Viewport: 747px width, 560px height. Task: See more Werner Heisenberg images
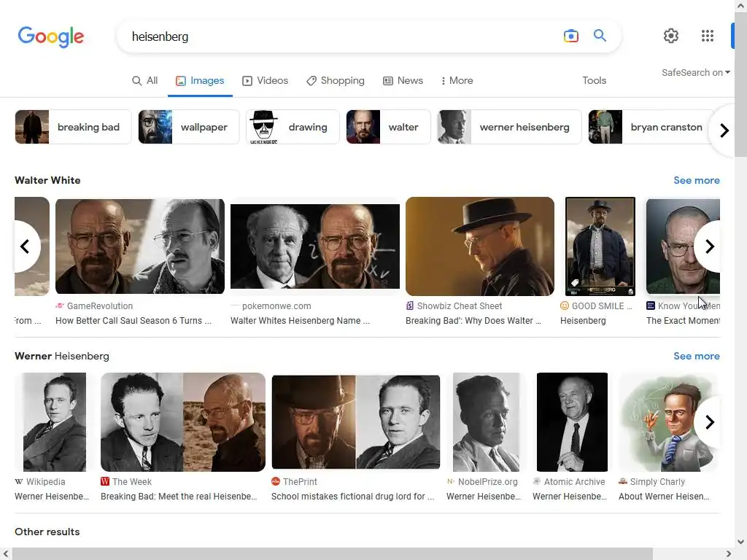(x=697, y=356)
